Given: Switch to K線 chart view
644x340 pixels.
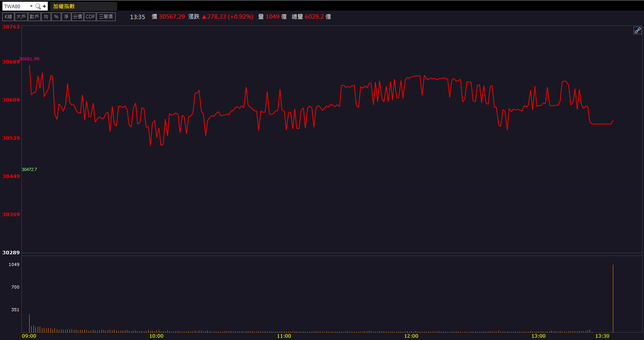Looking at the screenshot, I should click(x=8, y=17).
